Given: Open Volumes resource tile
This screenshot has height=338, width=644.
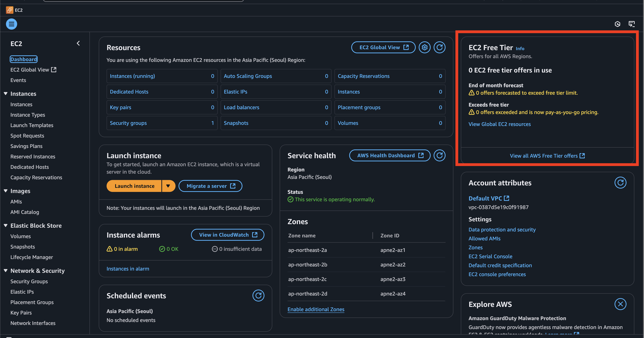Looking at the screenshot, I should pos(390,123).
